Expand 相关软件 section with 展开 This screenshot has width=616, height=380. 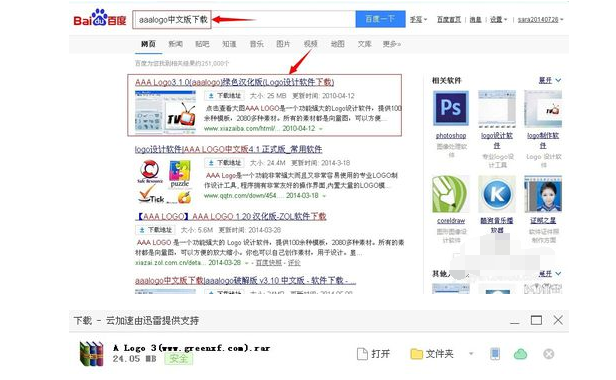coord(550,80)
